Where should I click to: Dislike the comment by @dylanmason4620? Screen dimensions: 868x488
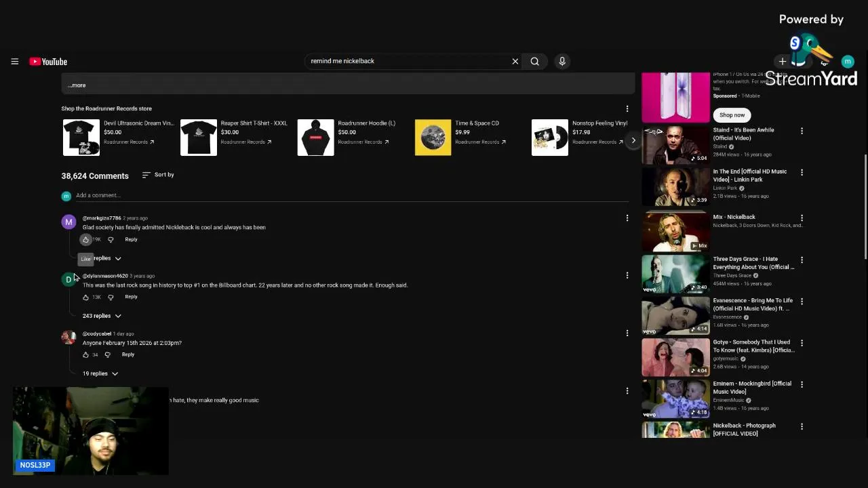[x=111, y=297]
